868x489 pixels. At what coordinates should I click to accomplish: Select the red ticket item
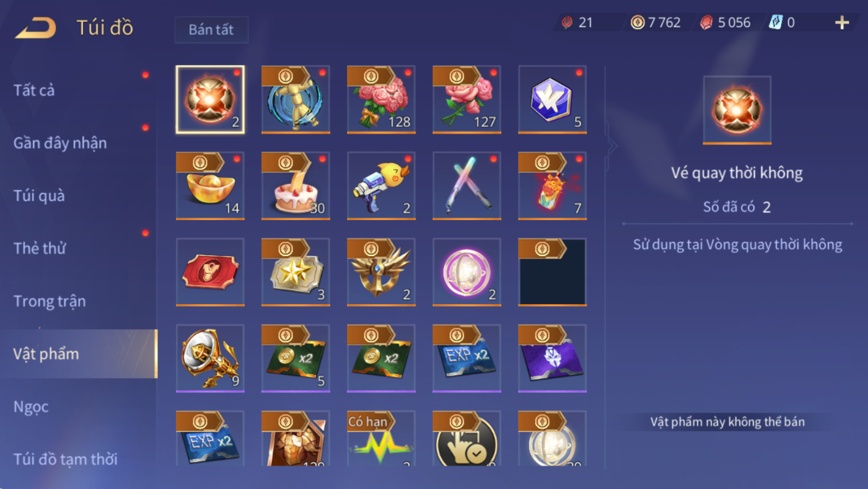pos(210,271)
